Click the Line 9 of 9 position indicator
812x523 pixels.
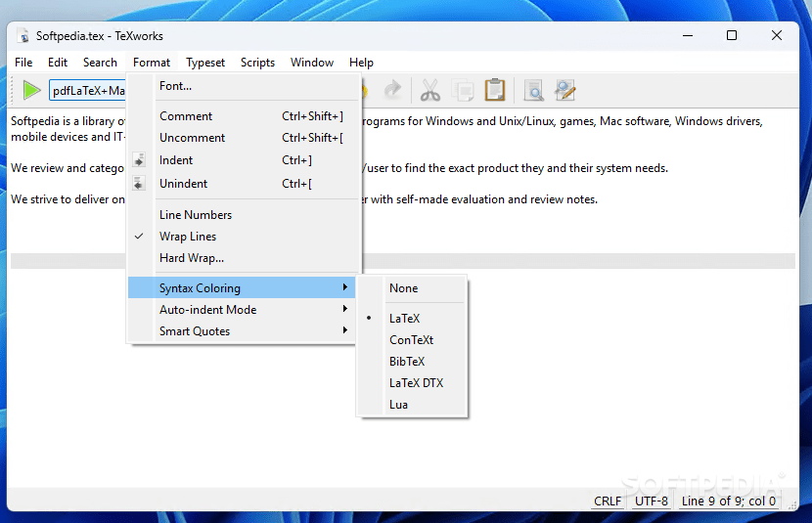click(x=729, y=501)
